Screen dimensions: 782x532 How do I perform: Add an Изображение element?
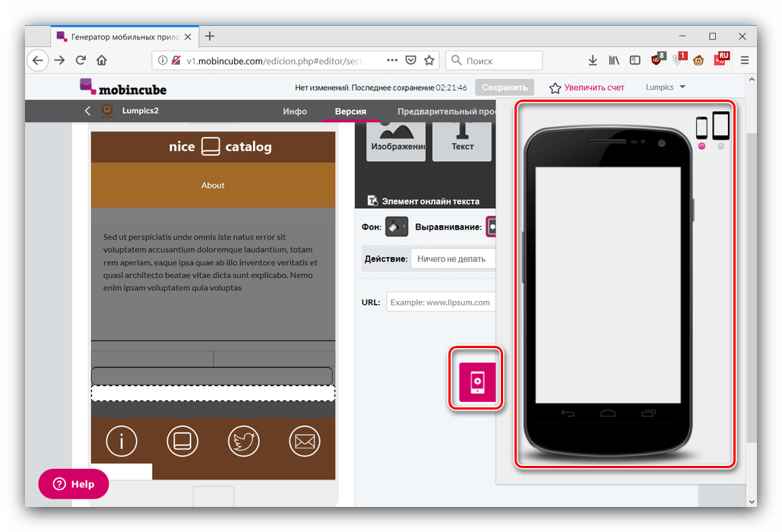tap(396, 141)
